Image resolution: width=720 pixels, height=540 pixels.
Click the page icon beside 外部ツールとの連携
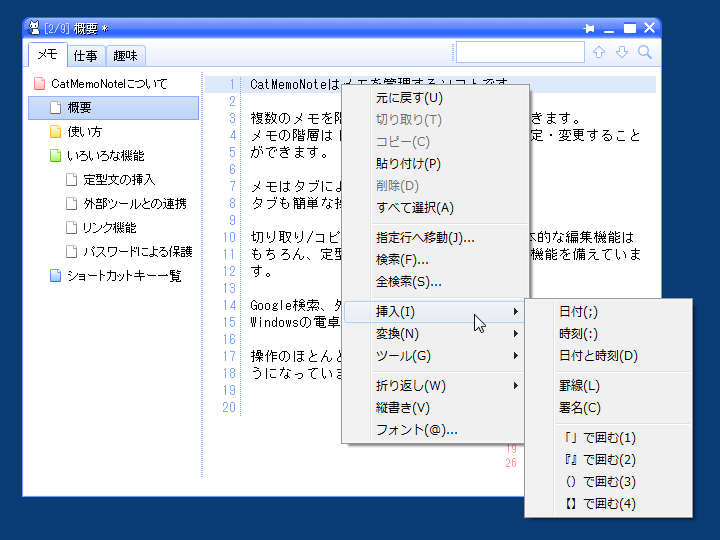tap(71, 203)
